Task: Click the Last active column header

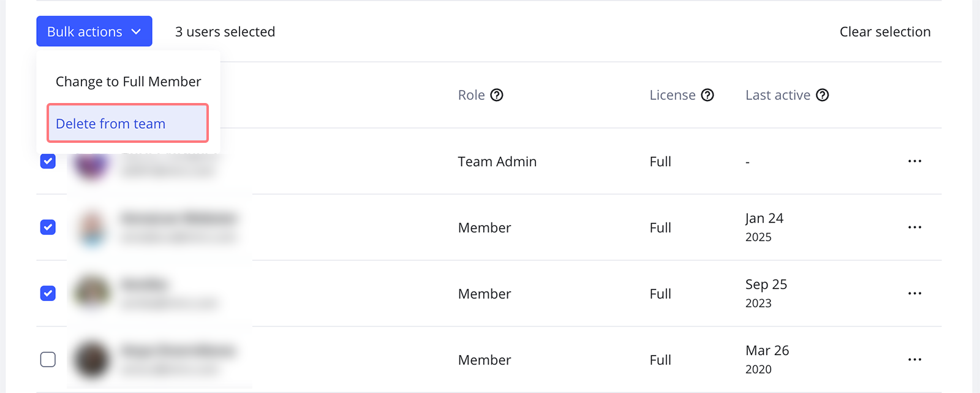Action: tap(777, 95)
